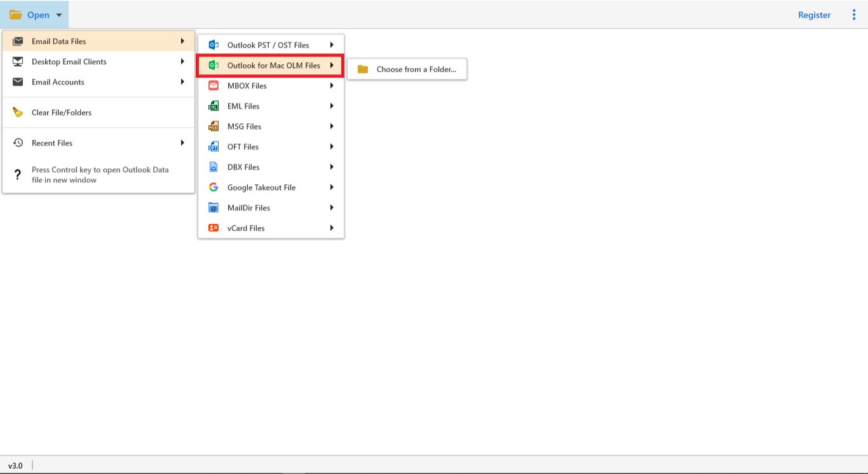Select the OFT Files entry
The height and width of the screenshot is (474, 868).
point(271,147)
